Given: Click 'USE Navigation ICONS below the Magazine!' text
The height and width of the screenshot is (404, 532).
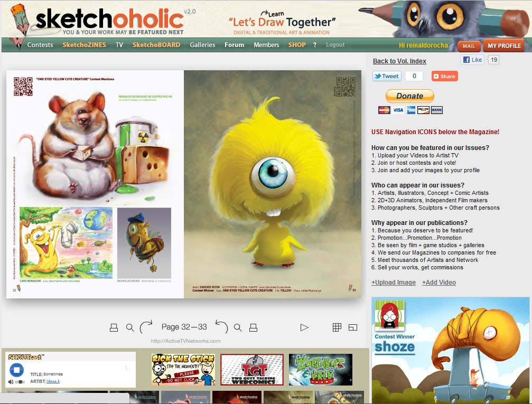Looking at the screenshot, I should point(435,132).
